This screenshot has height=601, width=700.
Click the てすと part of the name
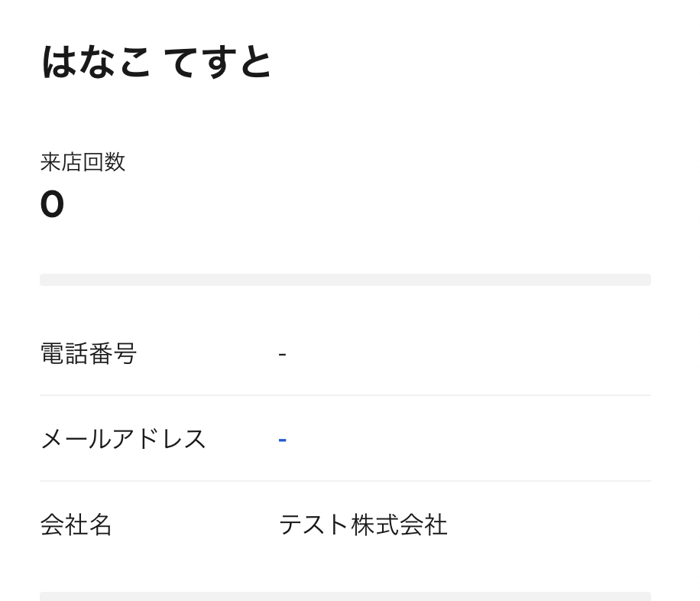[x=218, y=63]
